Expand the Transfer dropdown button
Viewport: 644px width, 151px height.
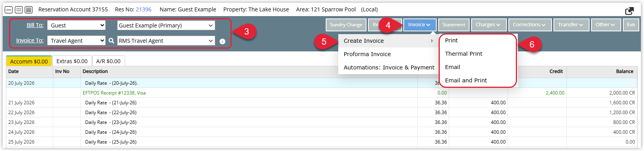tap(571, 25)
